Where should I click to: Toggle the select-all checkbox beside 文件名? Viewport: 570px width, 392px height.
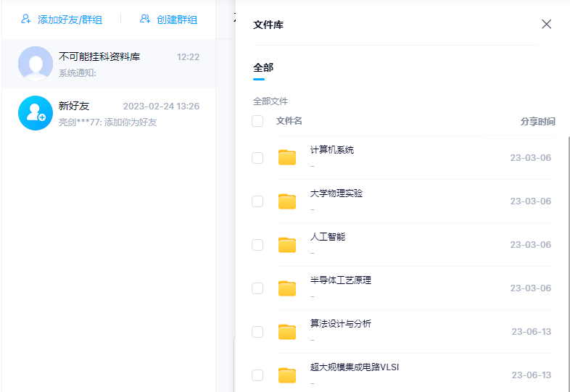click(257, 121)
